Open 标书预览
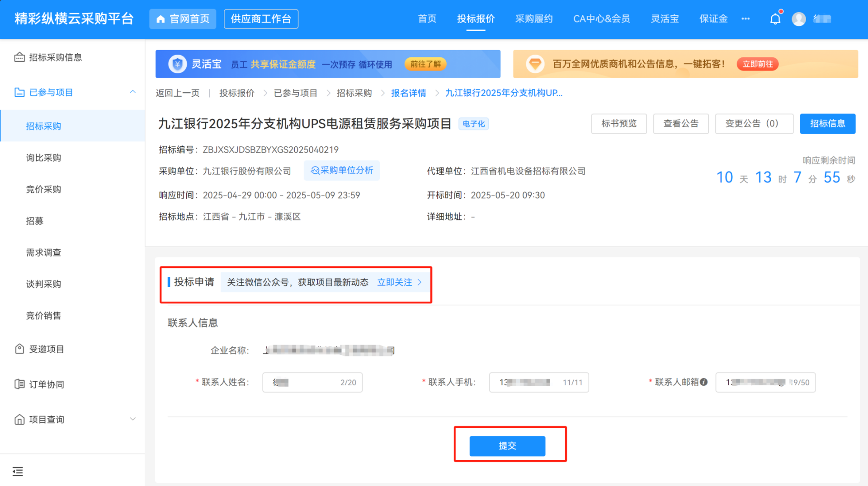868x486 pixels. tap(619, 124)
